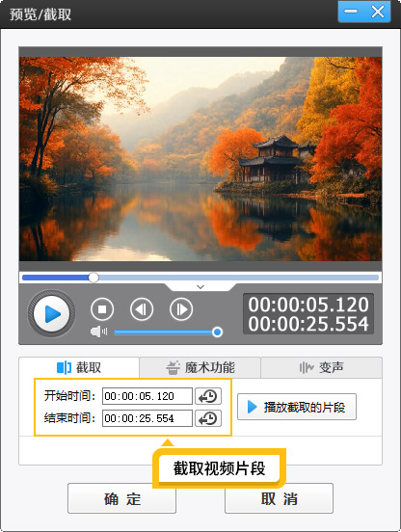The height and width of the screenshot is (532, 401).
Task: Click the video preview thumbnail
Action: point(200,159)
